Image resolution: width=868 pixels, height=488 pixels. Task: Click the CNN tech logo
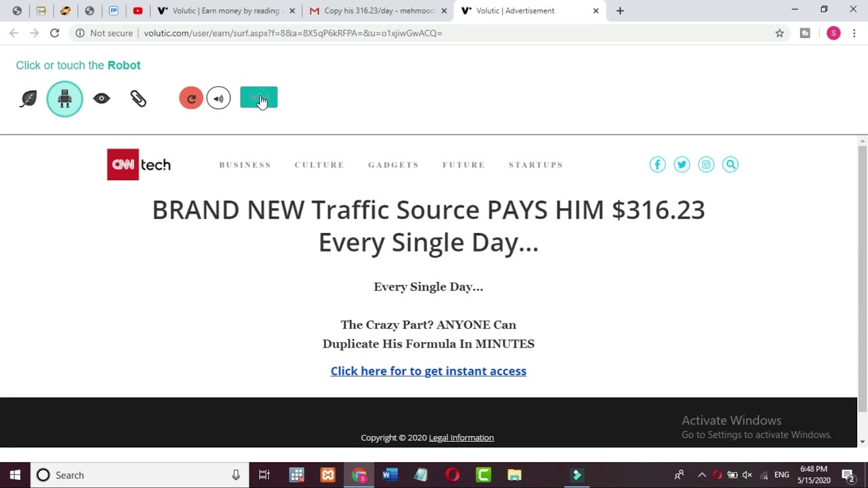[139, 165]
